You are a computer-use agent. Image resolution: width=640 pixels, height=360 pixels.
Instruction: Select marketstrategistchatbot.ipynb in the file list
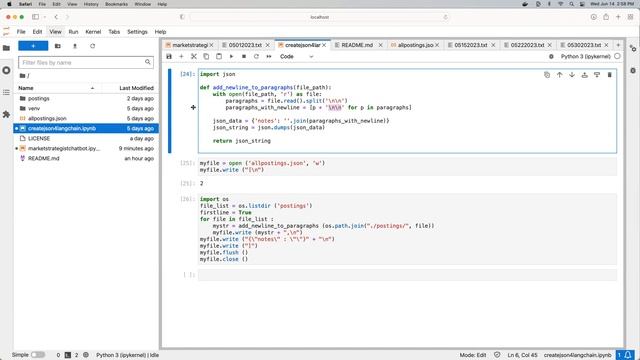click(86, 148)
